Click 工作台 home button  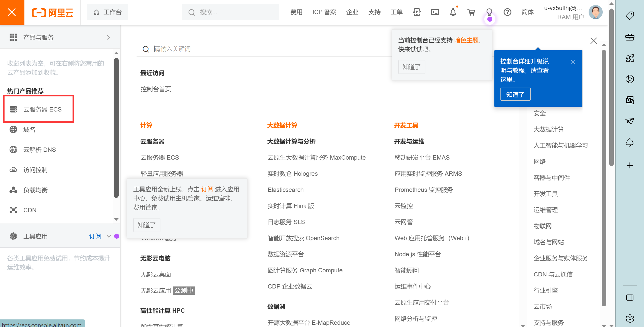[x=108, y=12]
